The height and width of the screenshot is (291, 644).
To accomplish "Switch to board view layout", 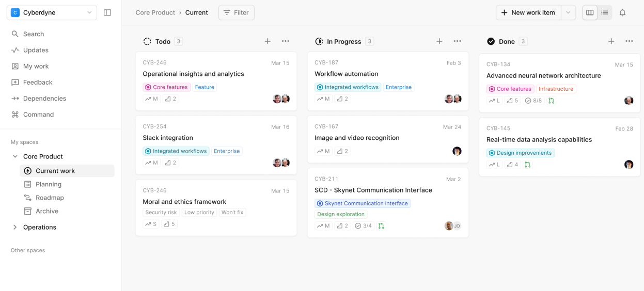I will [x=590, y=13].
